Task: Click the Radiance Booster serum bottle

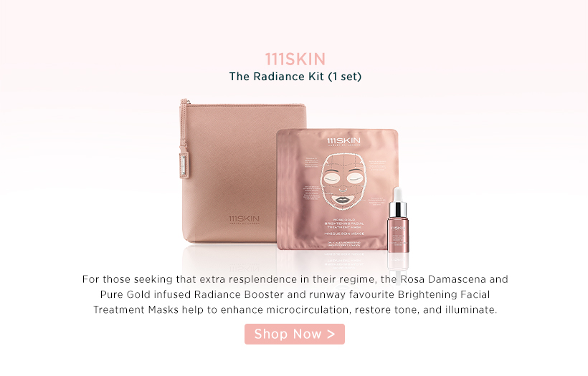Action: [x=397, y=221]
